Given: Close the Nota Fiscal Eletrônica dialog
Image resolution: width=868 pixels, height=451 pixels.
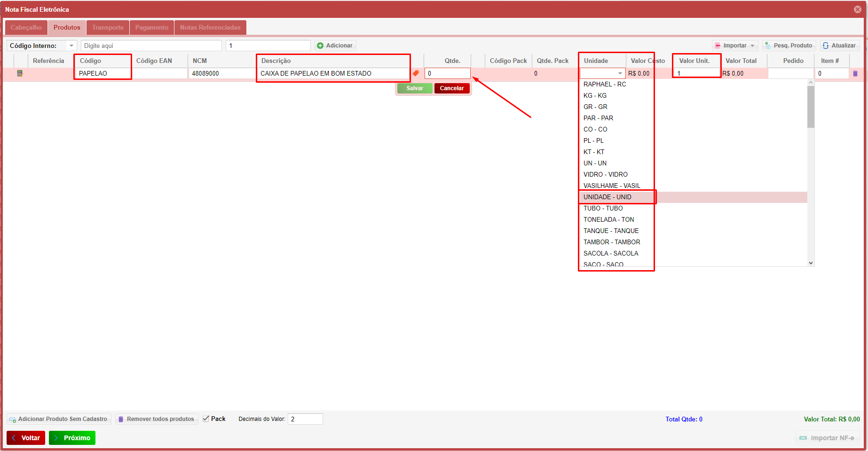Looking at the screenshot, I should point(857,9).
